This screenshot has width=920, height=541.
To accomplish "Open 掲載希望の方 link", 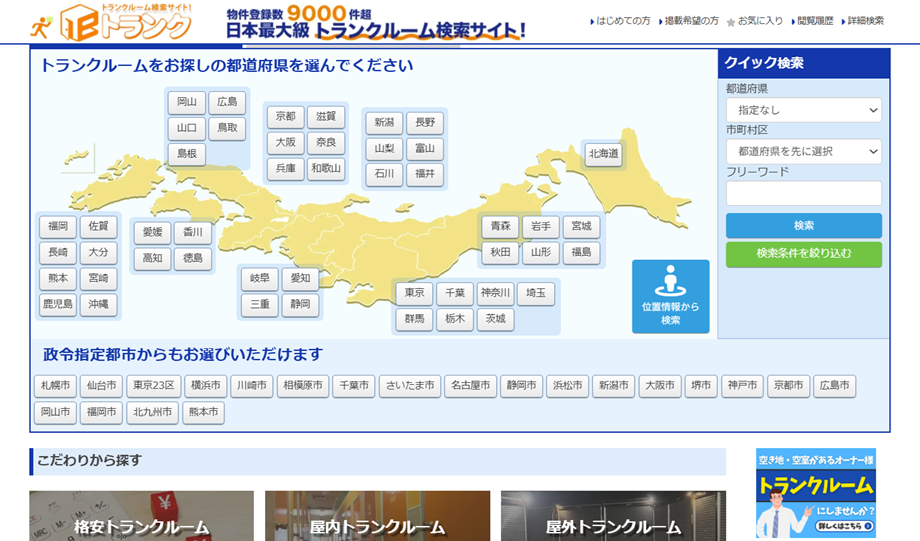I will tap(690, 21).
